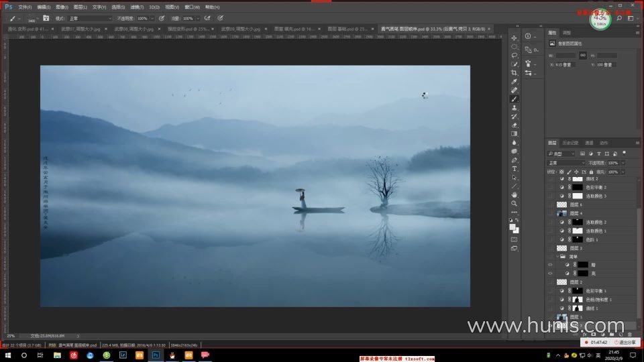Show the 色阶 1 adjustment layer
644x362 pixels.
[550, 239]
